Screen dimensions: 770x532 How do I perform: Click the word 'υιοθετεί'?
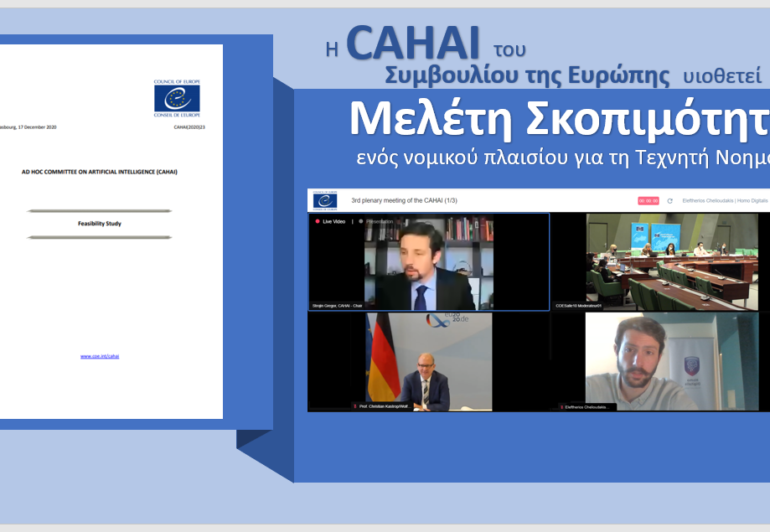(x=722, y=77)
